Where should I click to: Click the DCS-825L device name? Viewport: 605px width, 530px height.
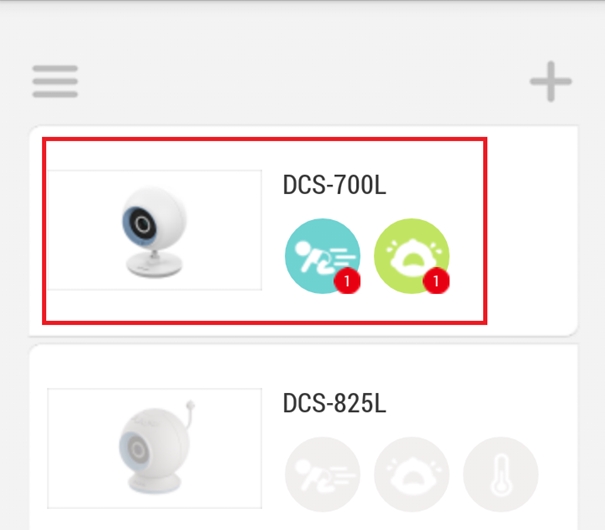[x=334, y=403]
